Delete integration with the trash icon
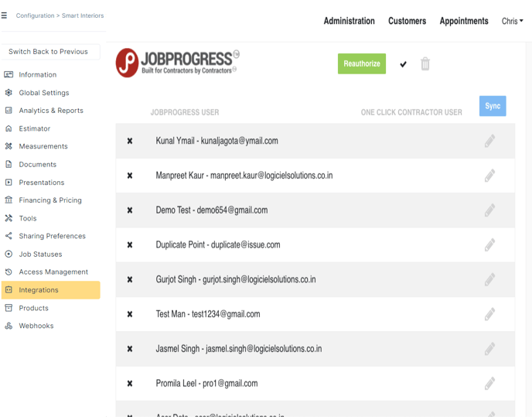 tap(425, 63)
